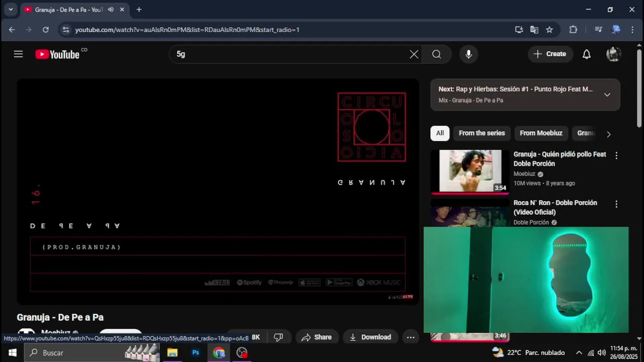644x362 pixels.
Task: Open the Chrome profile avatar
Action: click(616, 30)
